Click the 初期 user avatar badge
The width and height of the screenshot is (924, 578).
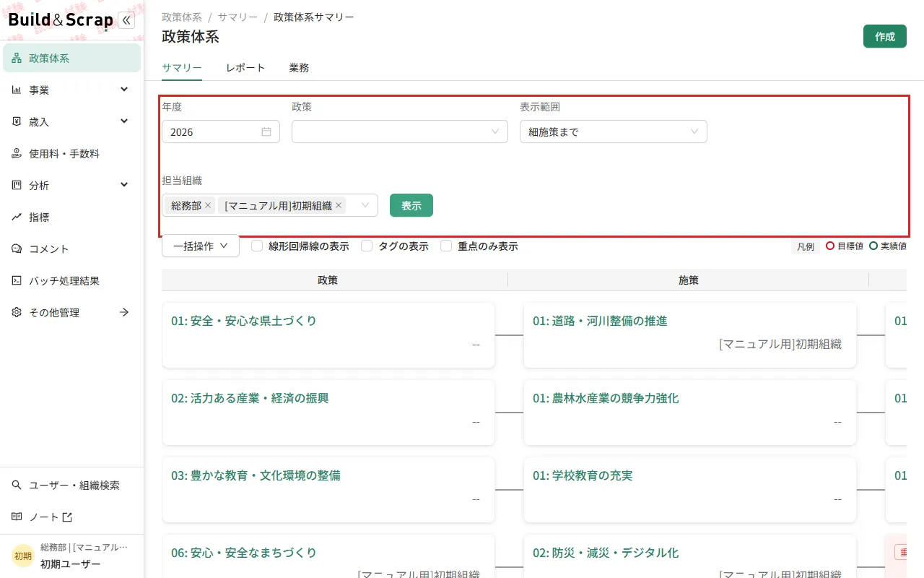pos(23,556)
